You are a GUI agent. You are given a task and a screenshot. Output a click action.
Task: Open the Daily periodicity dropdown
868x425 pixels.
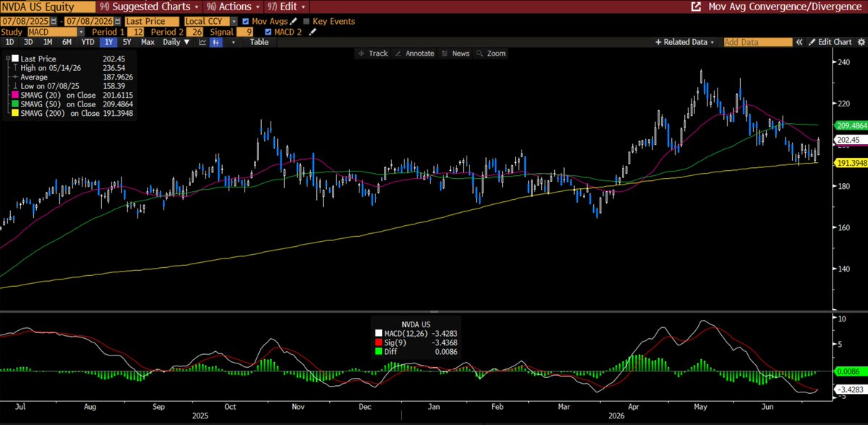point(176,42)
